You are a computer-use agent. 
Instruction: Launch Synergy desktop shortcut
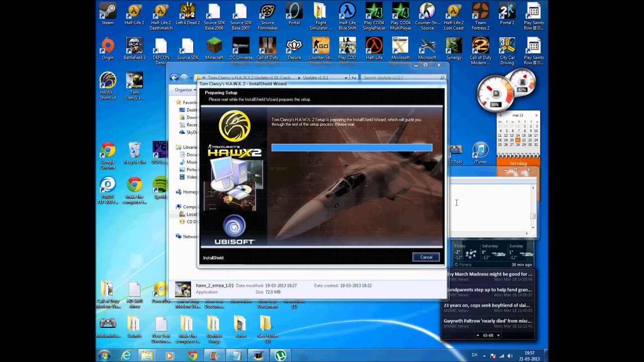point(454,49)
